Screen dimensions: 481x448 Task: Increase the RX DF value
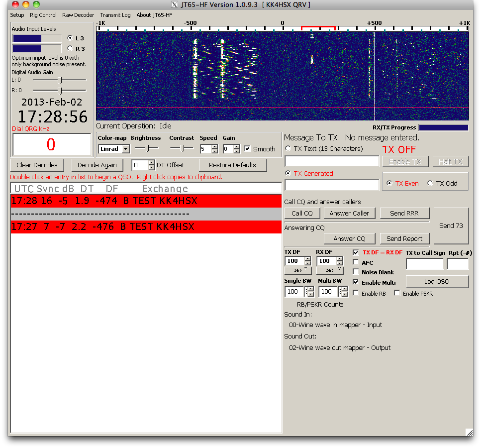340,259
